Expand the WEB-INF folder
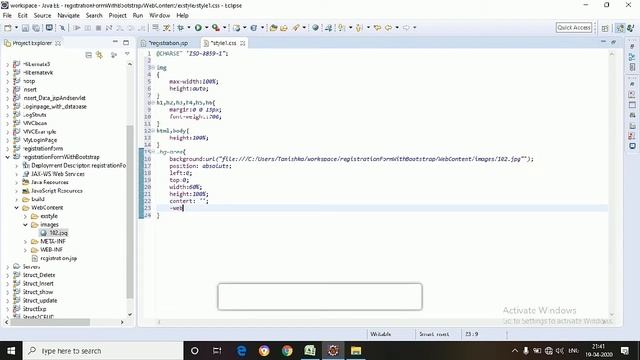640x360 pixels. [25, 250]
